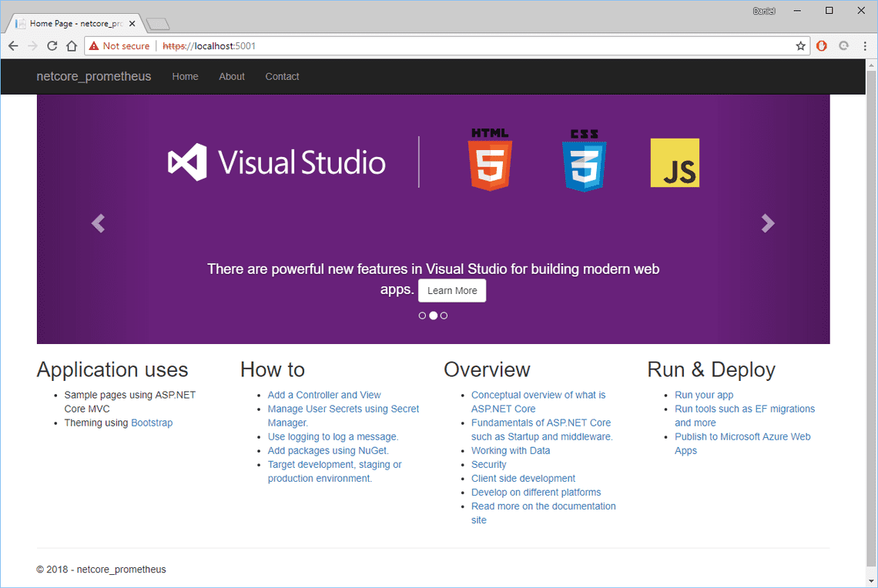
Task: Click the red ad-blocker extension icon
Action: click(822, 45)
